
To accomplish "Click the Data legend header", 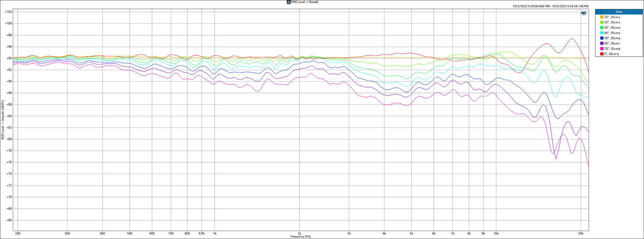I will [619, 12].
